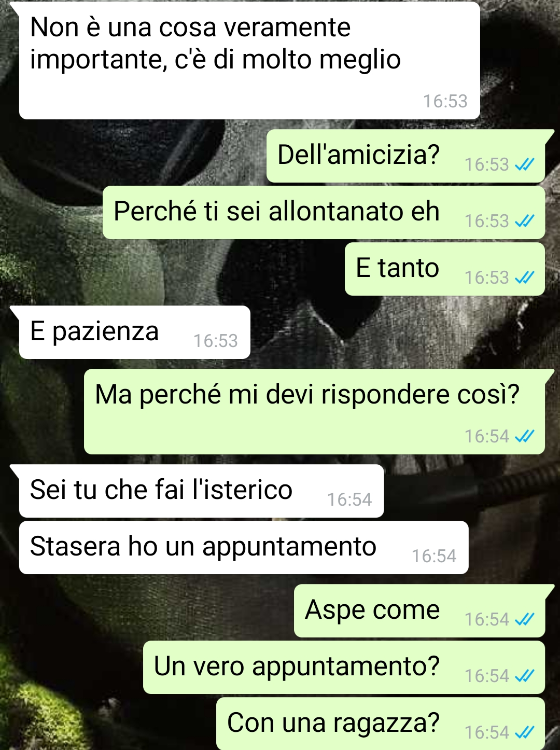
Task: Click read receipt ticks on "Ma perché mi devi" message
Action: pyautogui.click(x=524, y=437)
